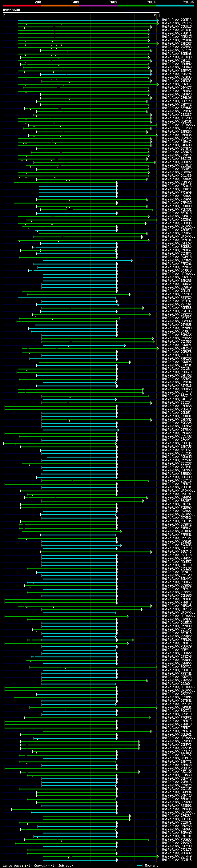197x868 pixels.
Task: Click the query end position 356
Action: [155, 15]
